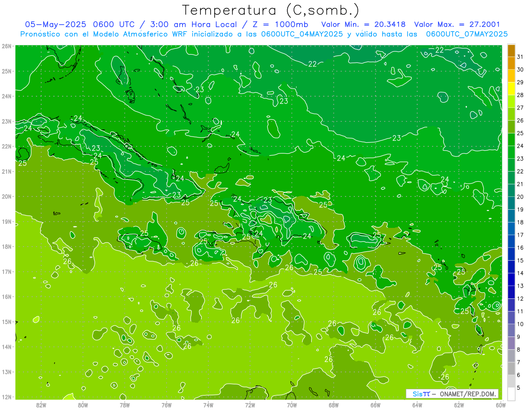The width and height of the screenshot is (532, 411).
Task: Click the 72W longitude label
Action: 250,405
